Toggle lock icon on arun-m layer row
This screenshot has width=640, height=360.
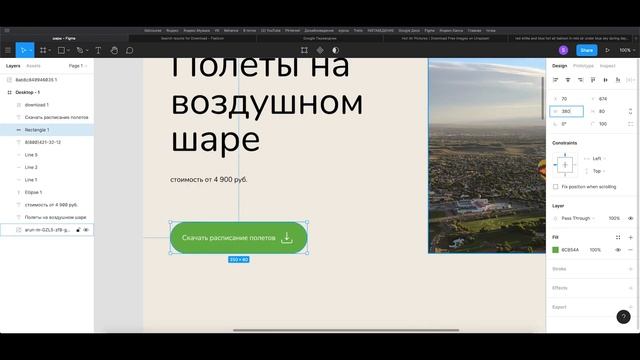pyautogui.click(x=78, y=230)
